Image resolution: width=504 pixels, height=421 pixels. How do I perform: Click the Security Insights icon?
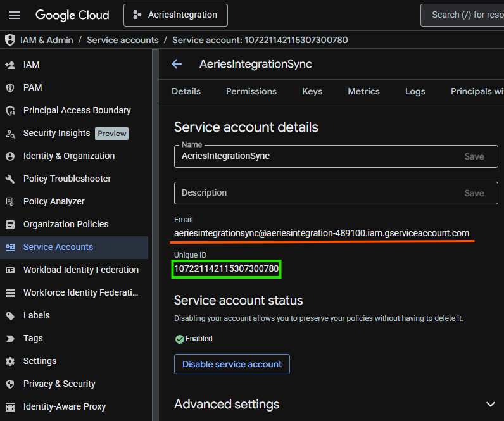point(10,134)
